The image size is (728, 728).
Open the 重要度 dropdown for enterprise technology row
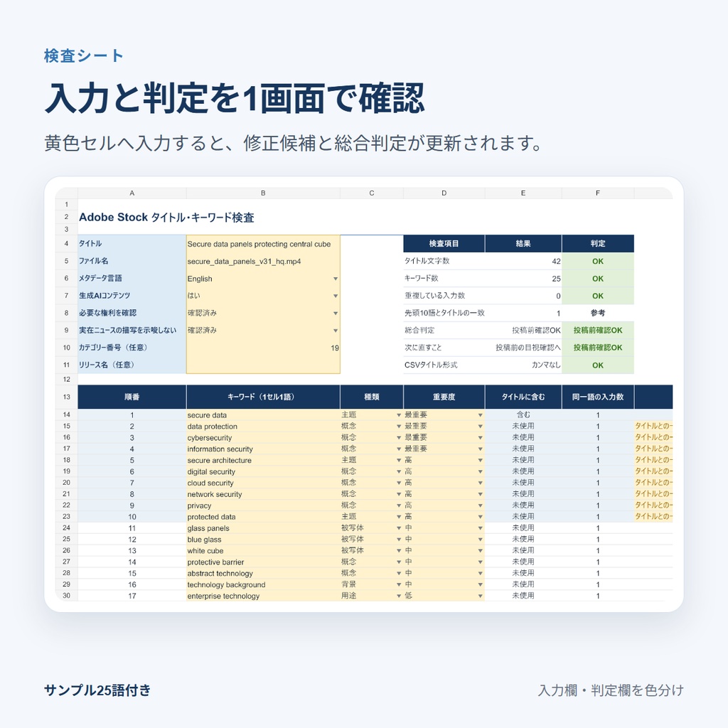(480, 596)
